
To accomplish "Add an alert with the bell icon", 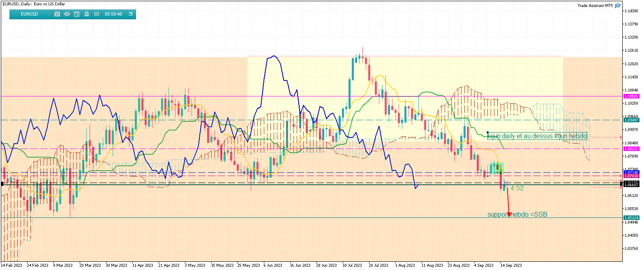I will 87,14.
